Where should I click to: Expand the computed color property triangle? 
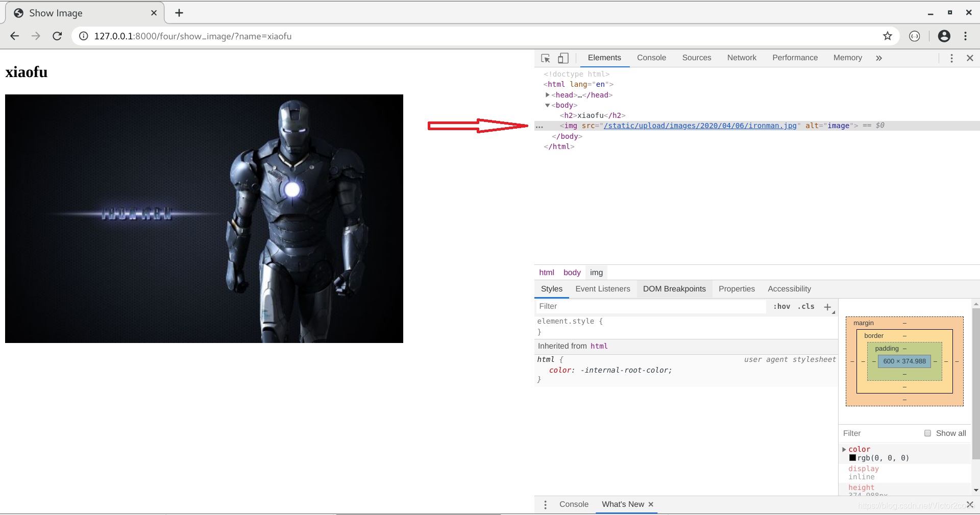pyautogui.click(x=844, y=449)
